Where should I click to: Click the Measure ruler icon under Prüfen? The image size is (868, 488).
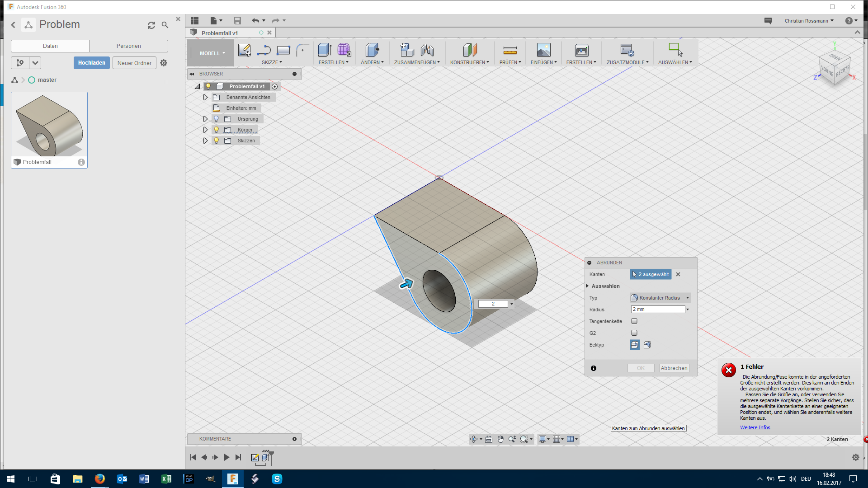click(509, 50)
